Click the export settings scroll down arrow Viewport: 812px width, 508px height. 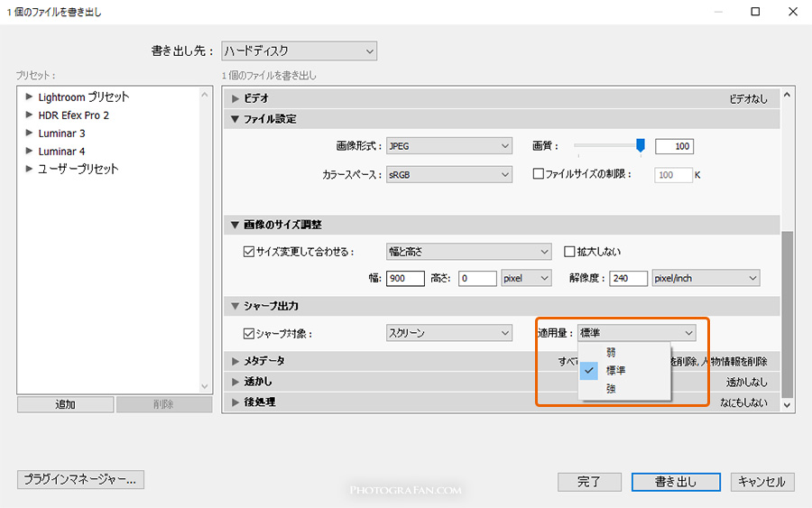pos(787,405)
